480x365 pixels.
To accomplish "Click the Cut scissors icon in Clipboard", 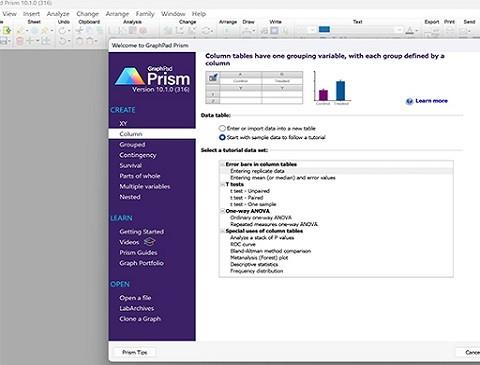I will tap(79, 31).
